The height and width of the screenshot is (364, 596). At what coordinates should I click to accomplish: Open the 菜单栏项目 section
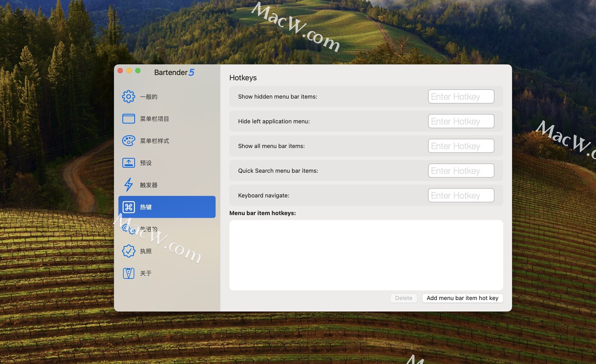click(x=167, y=119)
